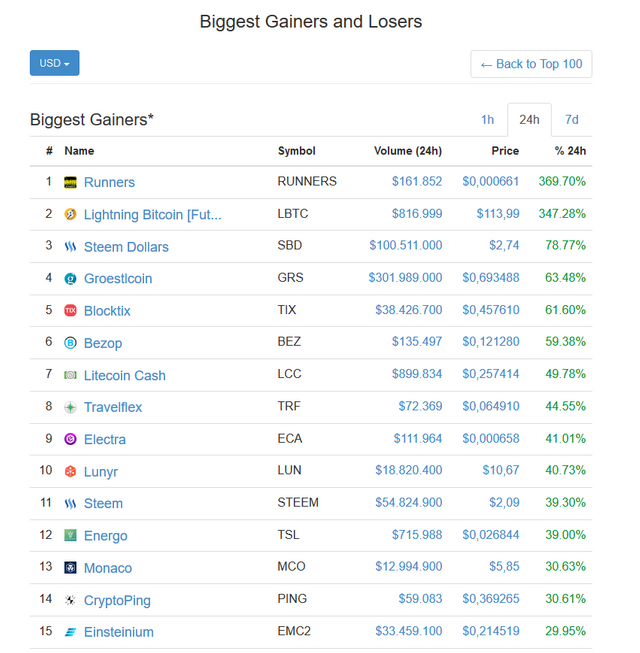Click the CryptoPing logo icon
640x653 pixels.
click(70, 600)
